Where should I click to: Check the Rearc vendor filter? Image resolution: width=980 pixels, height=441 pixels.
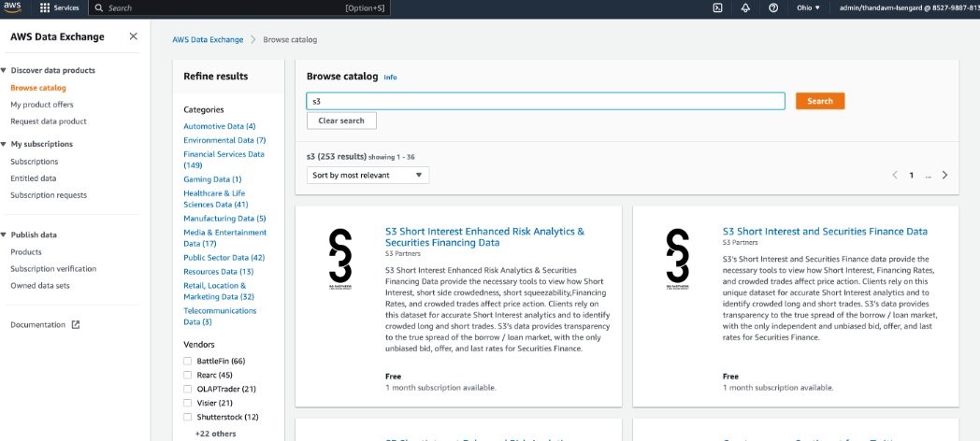point(188,375)
